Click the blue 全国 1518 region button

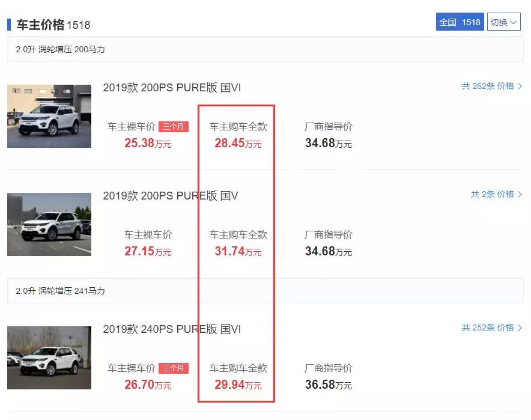[460, 22]
